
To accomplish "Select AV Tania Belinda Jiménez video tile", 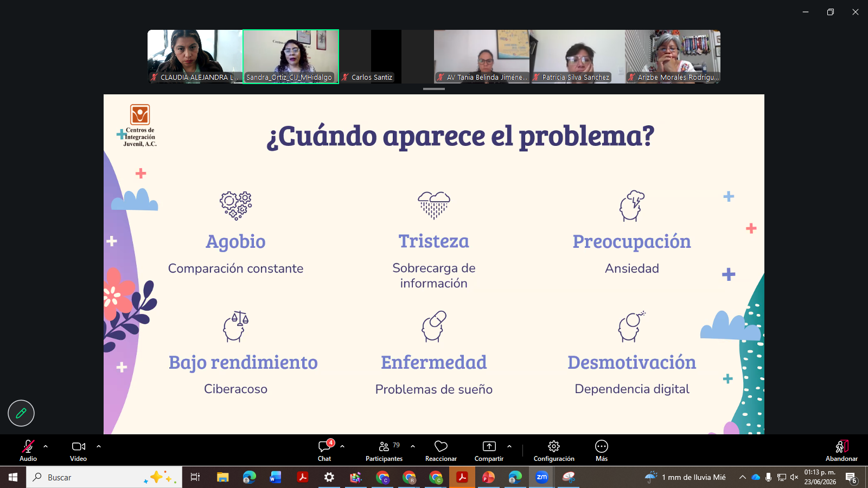I will [482, 56].
